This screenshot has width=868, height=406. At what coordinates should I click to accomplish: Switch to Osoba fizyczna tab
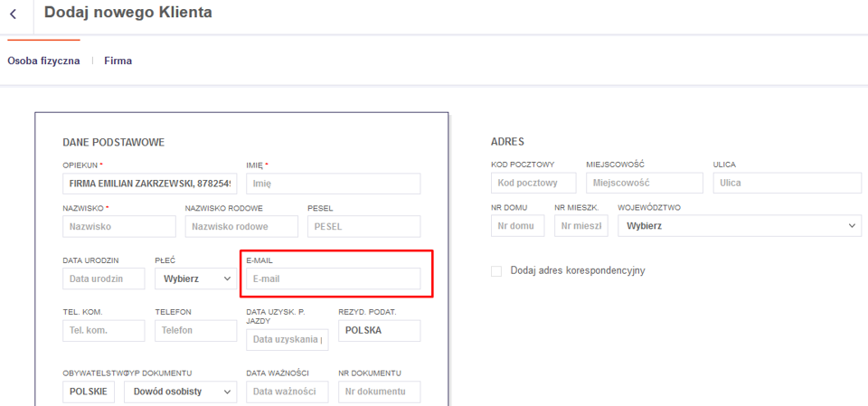(x=43, y=61)
